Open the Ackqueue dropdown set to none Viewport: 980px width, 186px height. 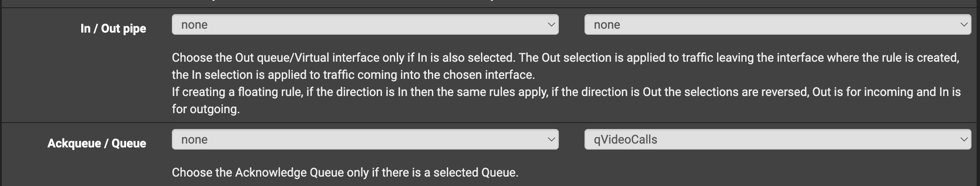(x=365, y=139)
